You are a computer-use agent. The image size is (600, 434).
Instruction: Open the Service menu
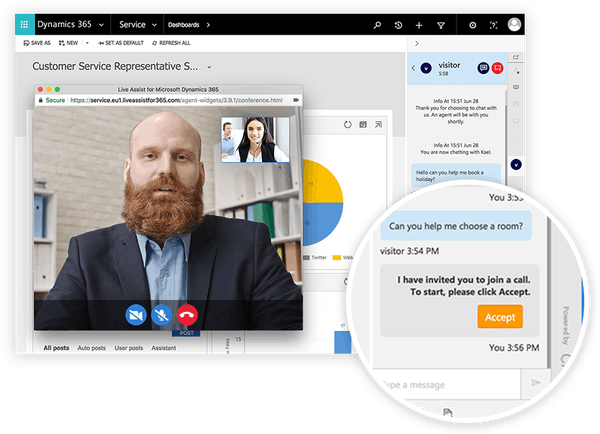132,24
